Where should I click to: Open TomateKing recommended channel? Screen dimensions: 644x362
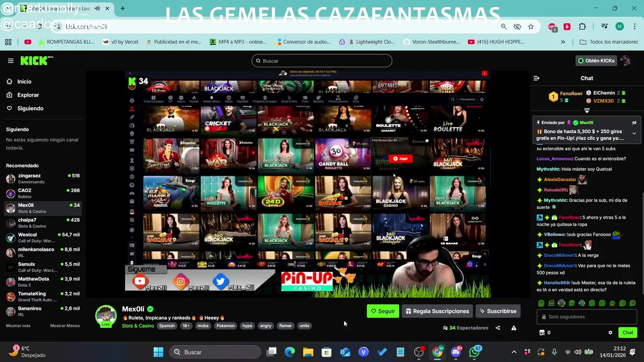point(43,297)
